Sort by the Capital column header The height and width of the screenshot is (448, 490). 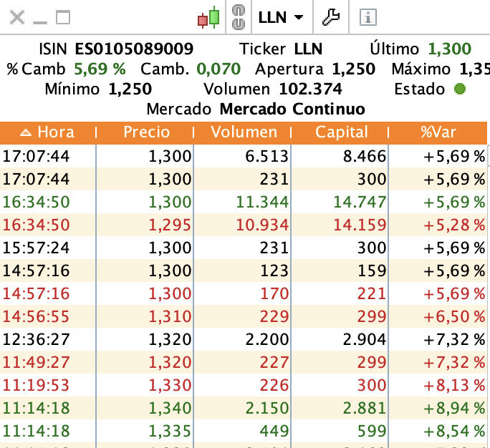pyautogui.click(x=341, y=132)
